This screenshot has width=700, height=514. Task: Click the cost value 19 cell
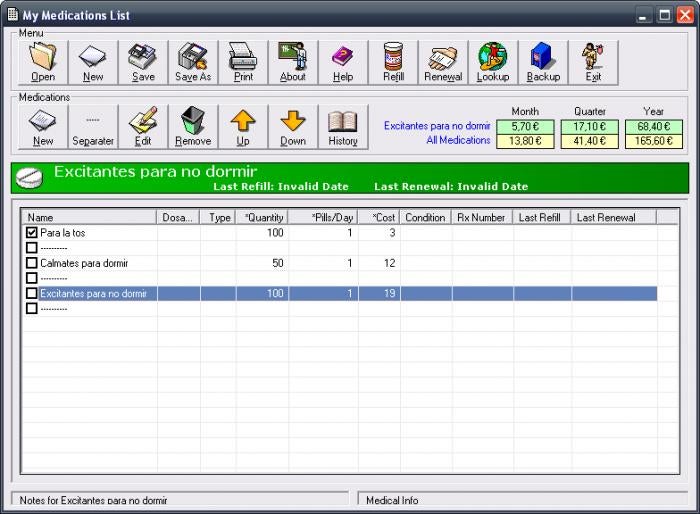point(379,293)
